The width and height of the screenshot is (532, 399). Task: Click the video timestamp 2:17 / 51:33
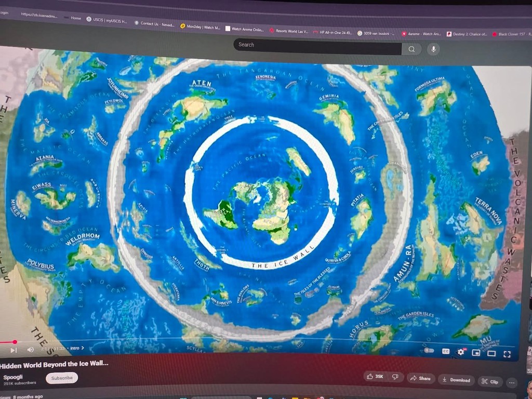(x=53, y=349)
